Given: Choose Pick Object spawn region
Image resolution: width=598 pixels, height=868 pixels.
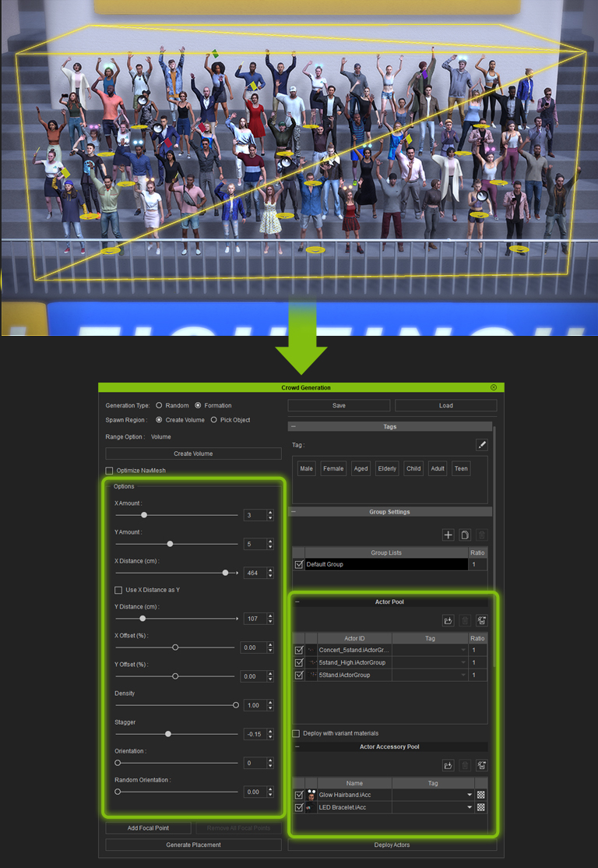Looking at the screenshot, I should 214,420.
